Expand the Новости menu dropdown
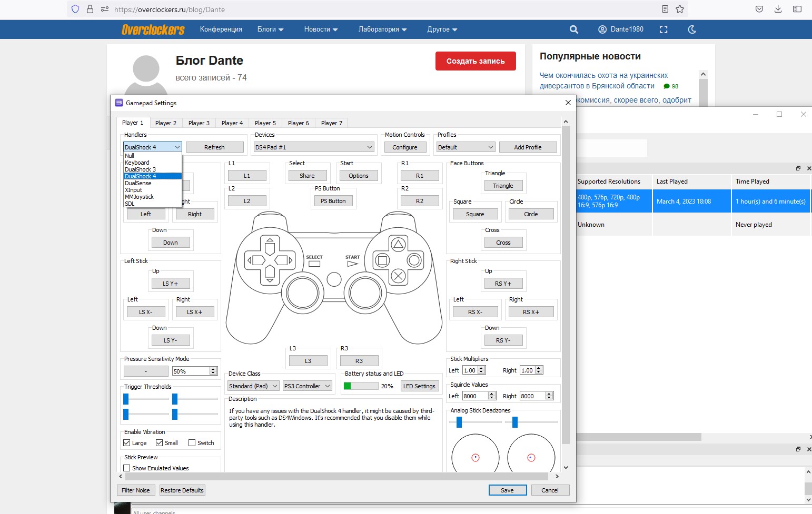The image size is (812, 514). point(321,29)
